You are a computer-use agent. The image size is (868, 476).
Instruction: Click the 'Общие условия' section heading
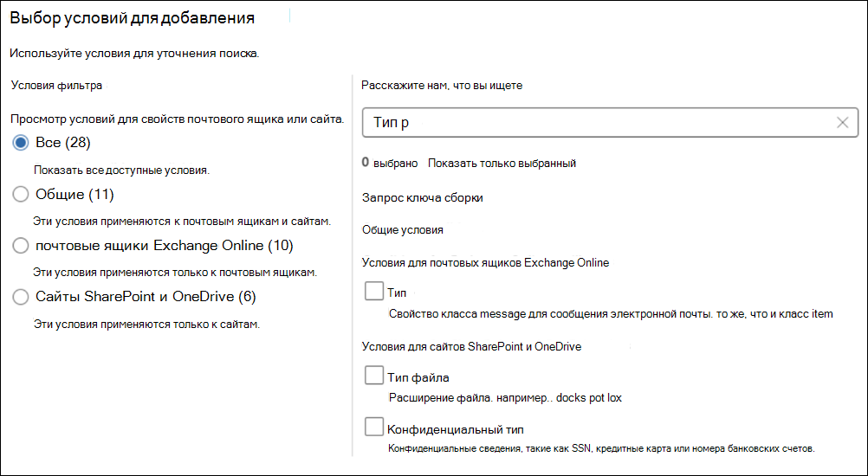pyautogui.click(x=403, y=230)
